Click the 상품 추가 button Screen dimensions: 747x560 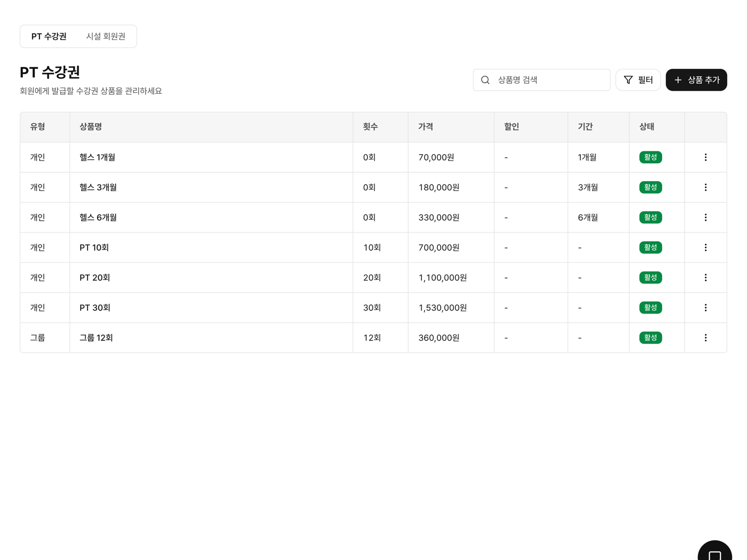pyautogui.click(x=696, y=80)
